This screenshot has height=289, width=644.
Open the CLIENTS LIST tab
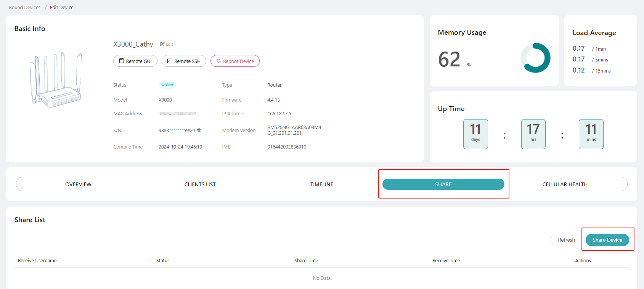coord(200,184)
